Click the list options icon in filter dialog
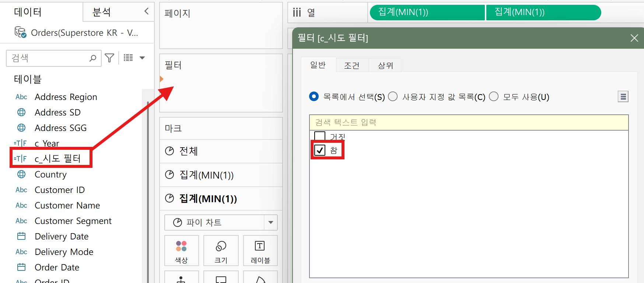Viewport: 644px width, 283px height. 623,97
